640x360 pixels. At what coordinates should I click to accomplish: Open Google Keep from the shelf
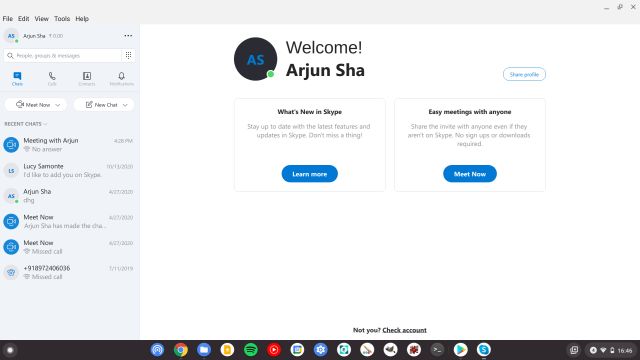pos(227,350)
